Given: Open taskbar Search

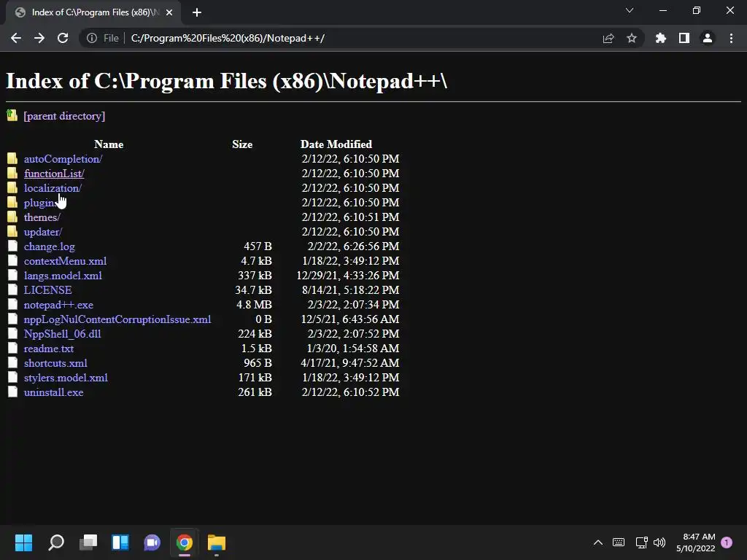Looking at the screenshot, I should tap(55, 542).
